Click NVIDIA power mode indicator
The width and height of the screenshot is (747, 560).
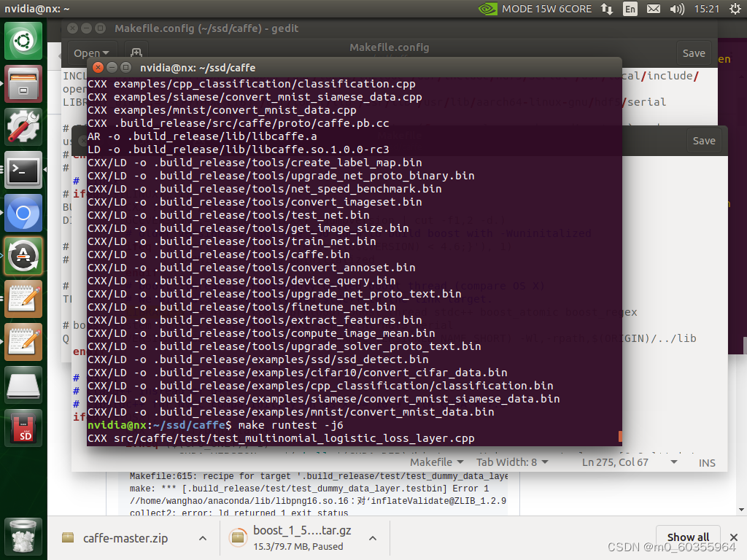pyautogui.click(x=535, y=9)
